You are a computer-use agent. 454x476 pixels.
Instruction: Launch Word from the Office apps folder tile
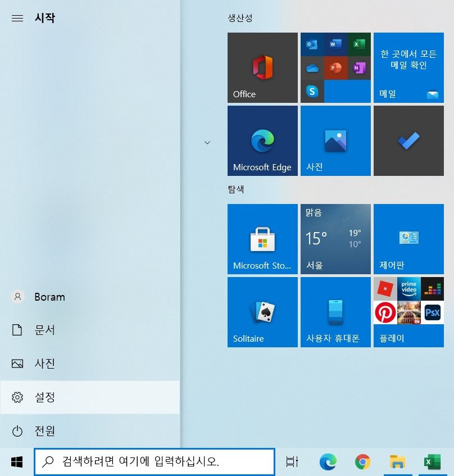click(335, 44)
